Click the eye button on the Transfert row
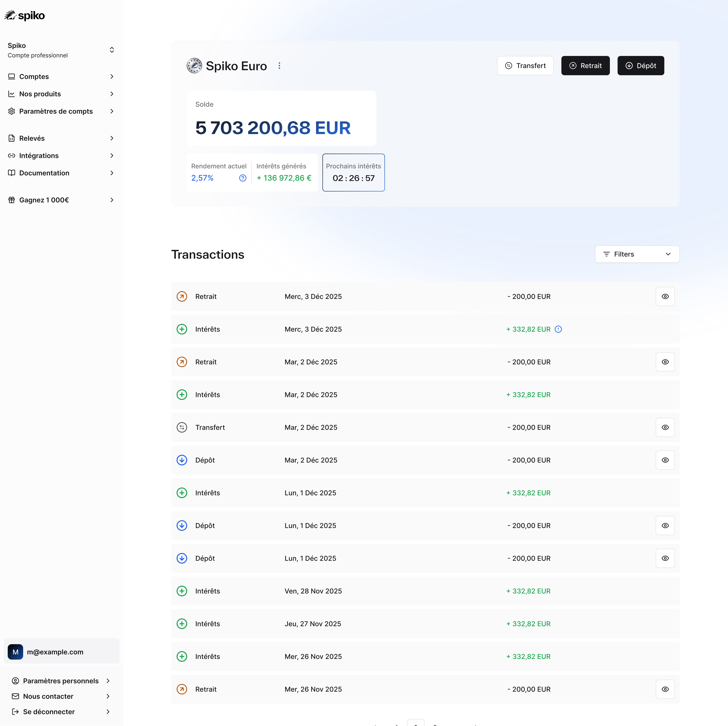The image size is (728, 726). (665, 428)
